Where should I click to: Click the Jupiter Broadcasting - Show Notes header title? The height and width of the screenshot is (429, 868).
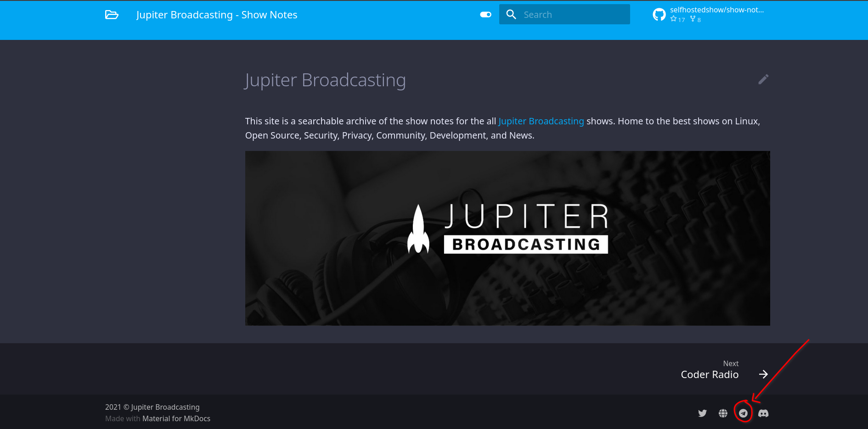coord(217,15)
